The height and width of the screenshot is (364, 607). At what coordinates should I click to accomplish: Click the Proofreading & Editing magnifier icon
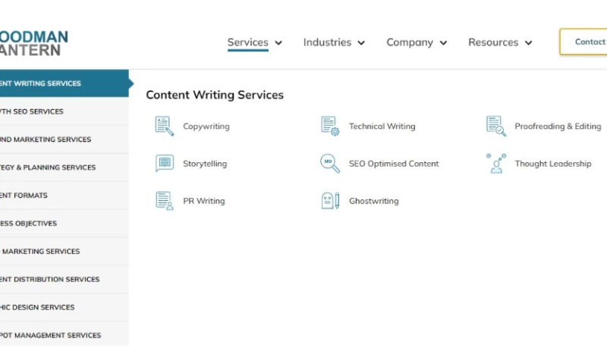[x=495, y=126]
